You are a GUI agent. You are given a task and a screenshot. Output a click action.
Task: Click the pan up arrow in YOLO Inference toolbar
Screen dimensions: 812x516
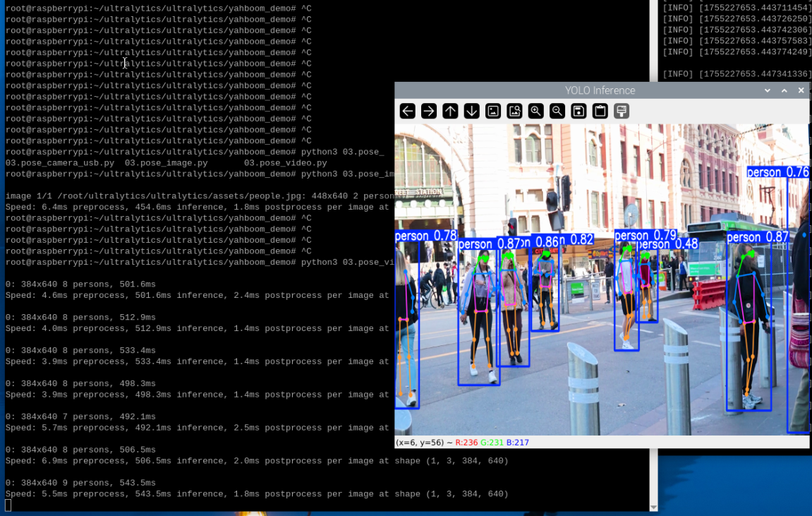pos(451,111)
